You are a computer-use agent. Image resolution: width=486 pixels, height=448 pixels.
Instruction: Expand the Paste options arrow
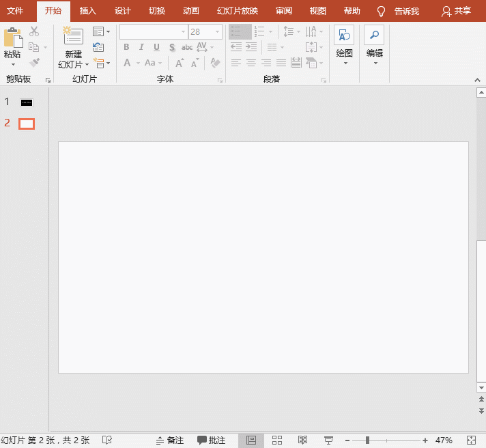(x=13, y=64)
